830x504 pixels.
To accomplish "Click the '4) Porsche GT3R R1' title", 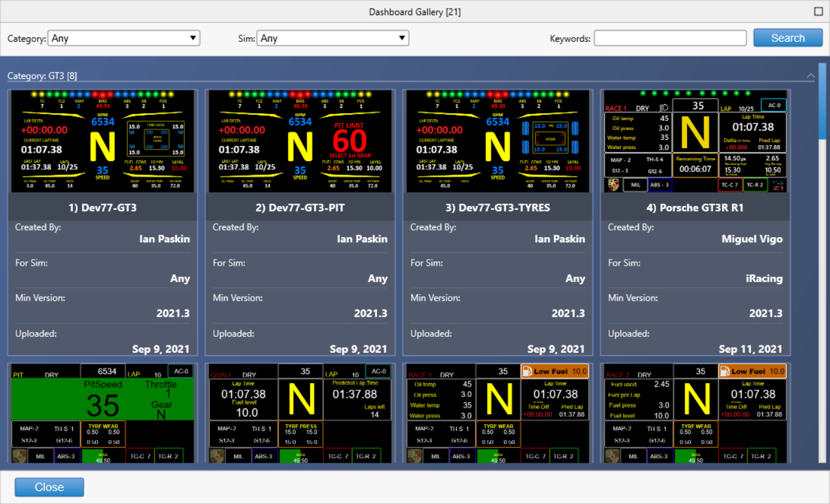I will 695,208.
